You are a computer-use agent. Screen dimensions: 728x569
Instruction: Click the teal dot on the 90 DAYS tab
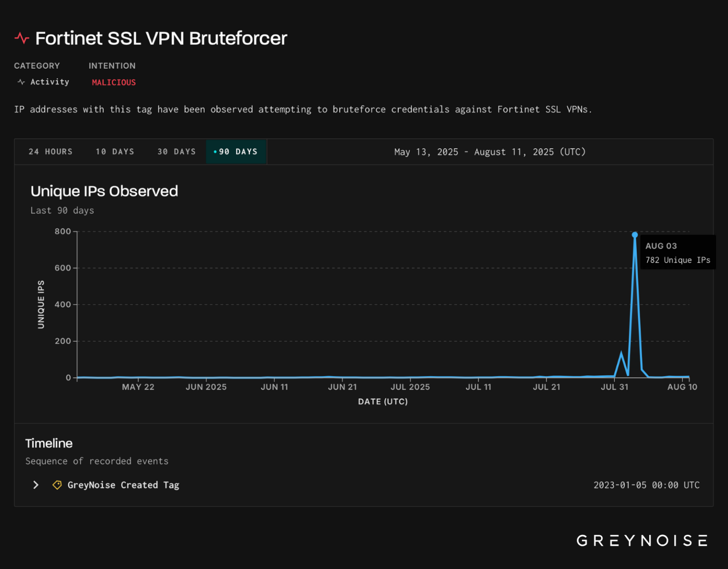[x=216, y=152]
